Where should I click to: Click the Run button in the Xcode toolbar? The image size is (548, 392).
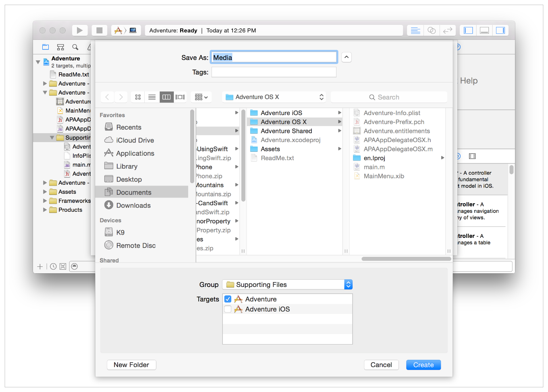pyautogui.click(x=79, y=30)
